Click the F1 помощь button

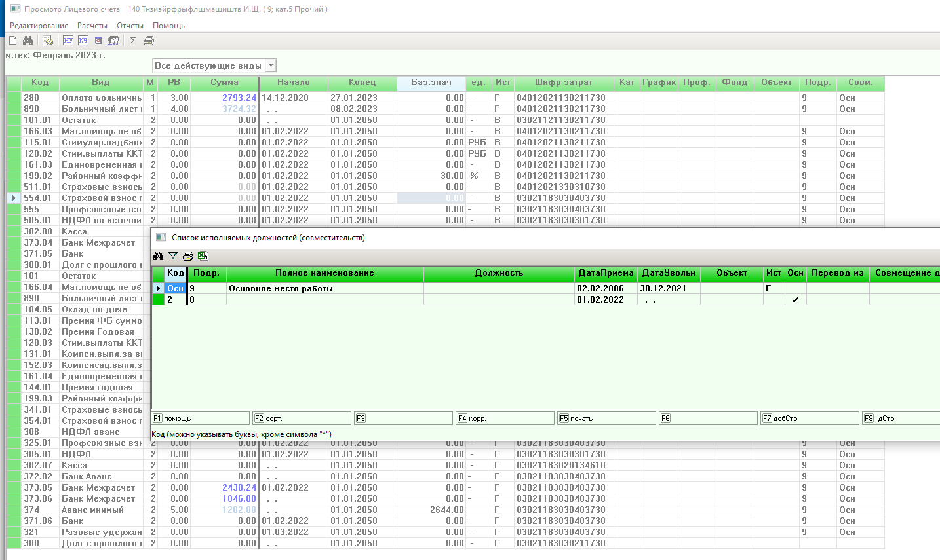pyautogui.click(x=201, y=419)
